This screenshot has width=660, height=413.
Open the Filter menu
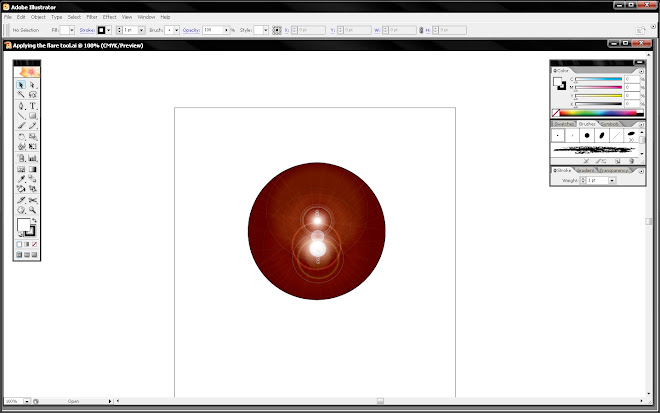coord(92,17)
